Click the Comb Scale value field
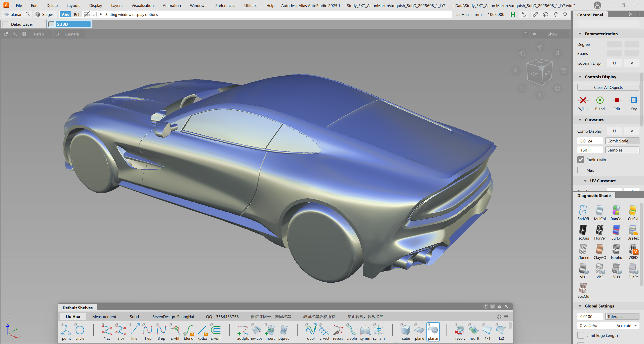 coord(590,141)
